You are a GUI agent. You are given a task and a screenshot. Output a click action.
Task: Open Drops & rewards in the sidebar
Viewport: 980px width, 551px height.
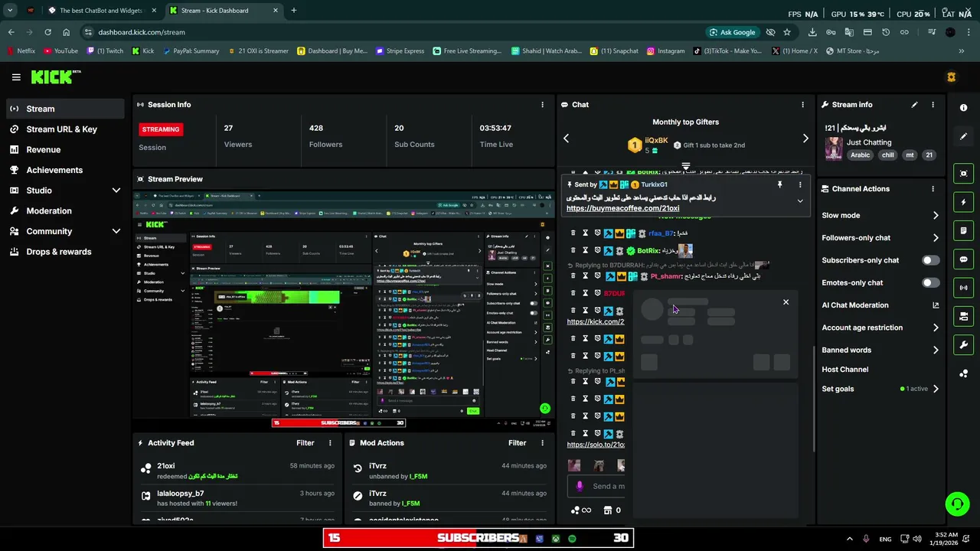tap(65, 252)
